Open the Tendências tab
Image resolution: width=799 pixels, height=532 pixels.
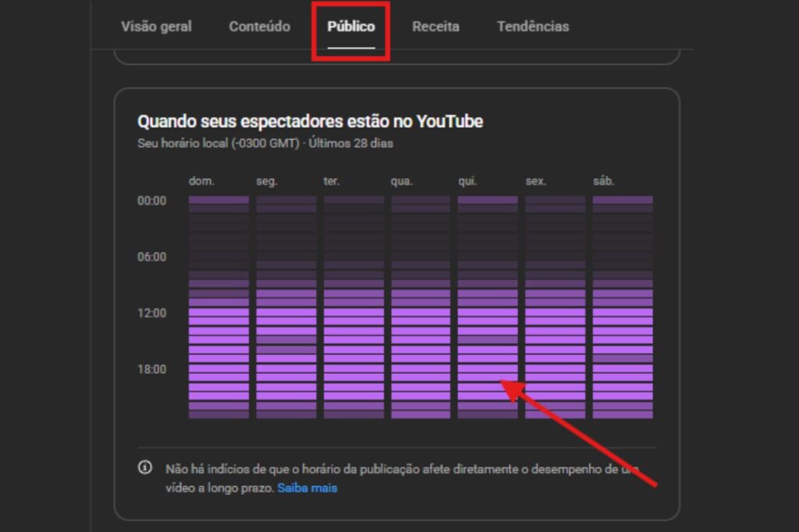click(x=533, y=27)
